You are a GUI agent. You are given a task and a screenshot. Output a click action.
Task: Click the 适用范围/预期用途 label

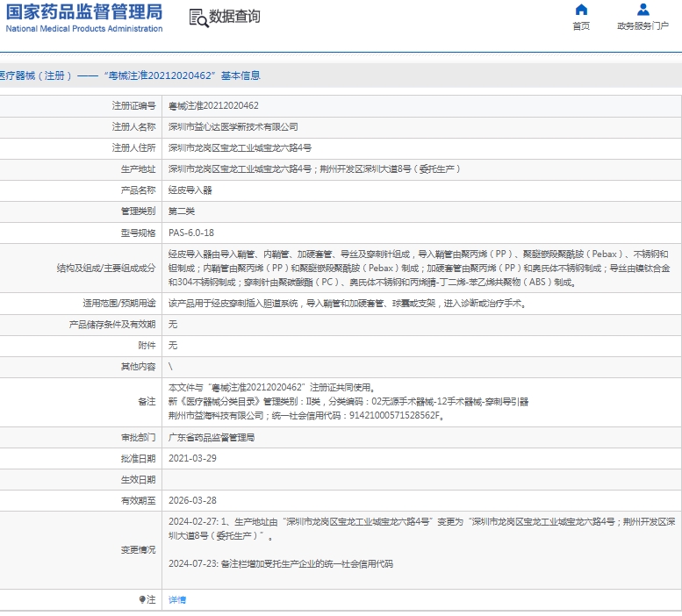point(119,304)
